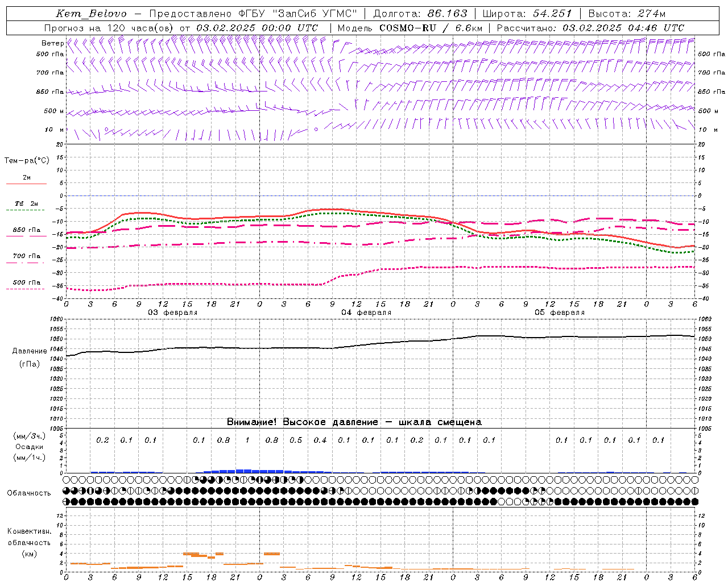This screenshot has height=582, width=728.
Task: Select the Прогноз на 120 часа(ов) text
Action: coord(110,28)
